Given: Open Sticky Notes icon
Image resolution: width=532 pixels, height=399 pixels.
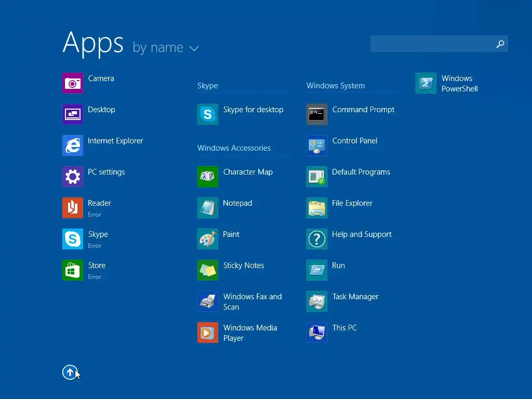Looking at the screenshot, I should tap(208, 270).
